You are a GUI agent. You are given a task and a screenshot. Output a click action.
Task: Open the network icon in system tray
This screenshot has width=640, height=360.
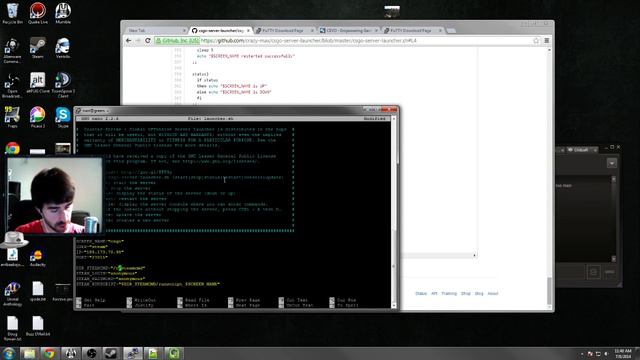pyautogui.click(x=598, y=354)
